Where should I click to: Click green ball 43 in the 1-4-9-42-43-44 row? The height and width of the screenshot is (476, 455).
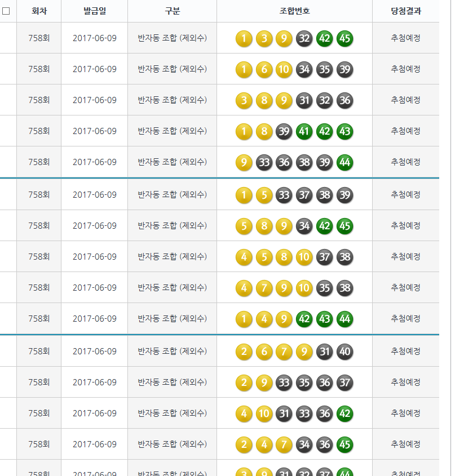point(325,319)
